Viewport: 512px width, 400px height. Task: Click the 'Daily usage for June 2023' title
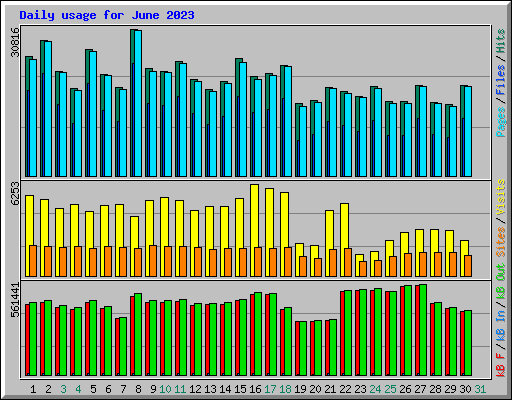click(x=107, y=15)
